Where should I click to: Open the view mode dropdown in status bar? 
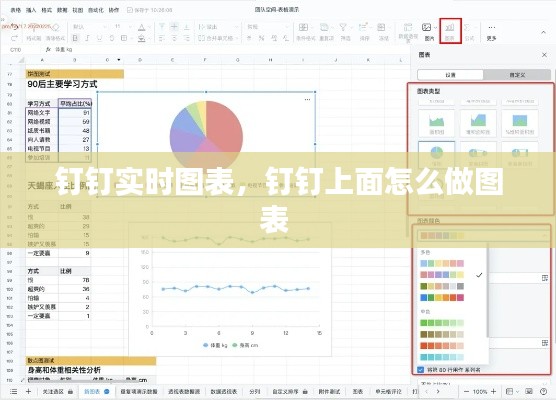tap(512, 391)
